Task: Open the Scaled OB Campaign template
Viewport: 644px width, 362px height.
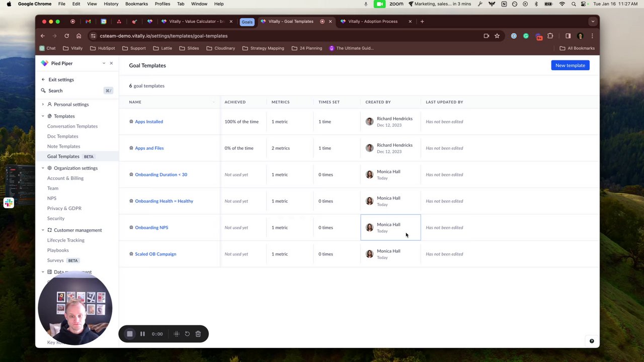Action: click(155, 254)
